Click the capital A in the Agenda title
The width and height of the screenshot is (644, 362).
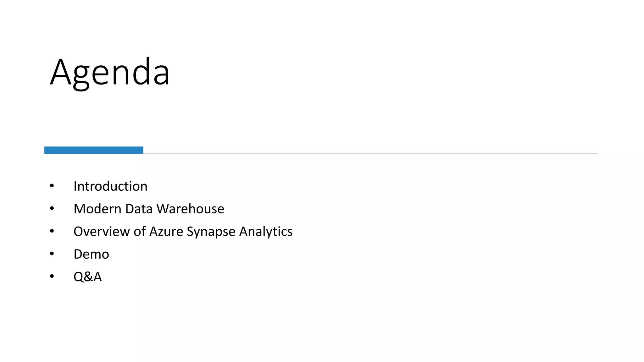click(x=60, y=72)
